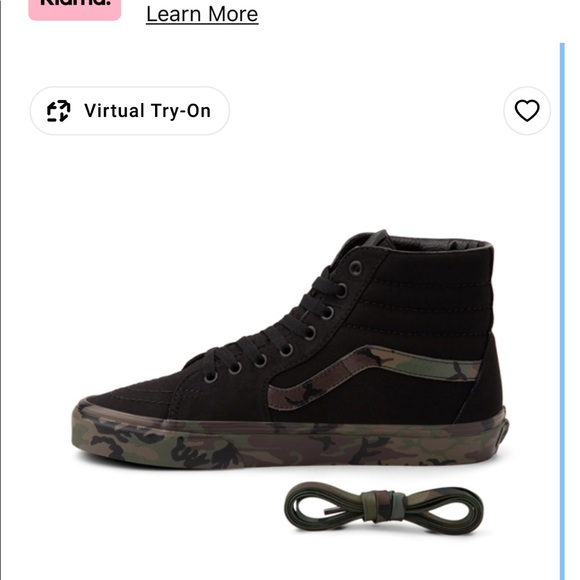This screenshot has height=580, width=580.
Task: Click the tongue at top of the sneaker
Action: [x=364, y=242]
